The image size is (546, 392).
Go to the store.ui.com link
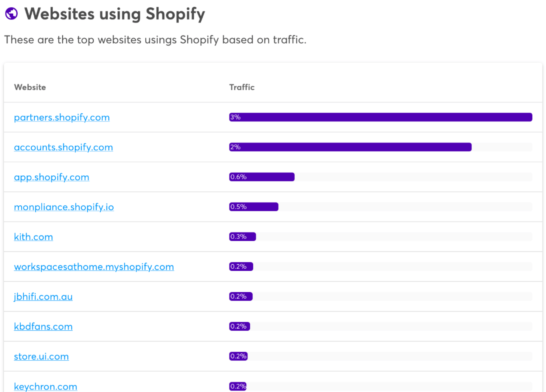(x=41, y=356)
